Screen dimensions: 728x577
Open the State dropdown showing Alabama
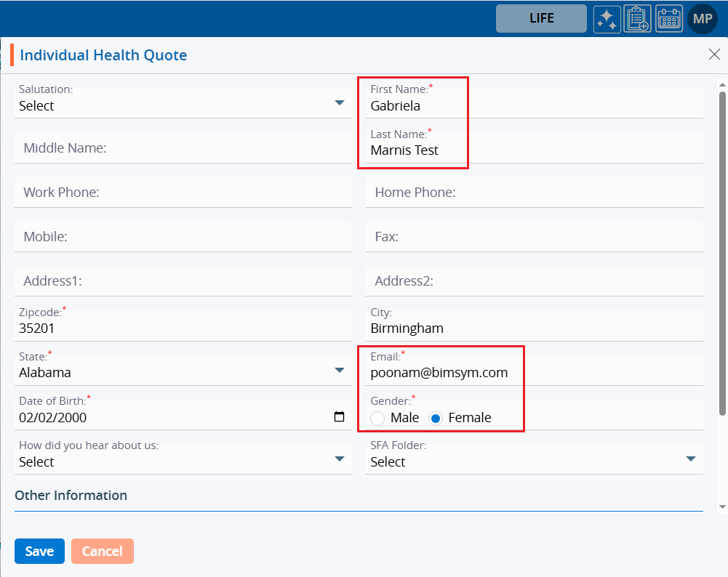339,371
